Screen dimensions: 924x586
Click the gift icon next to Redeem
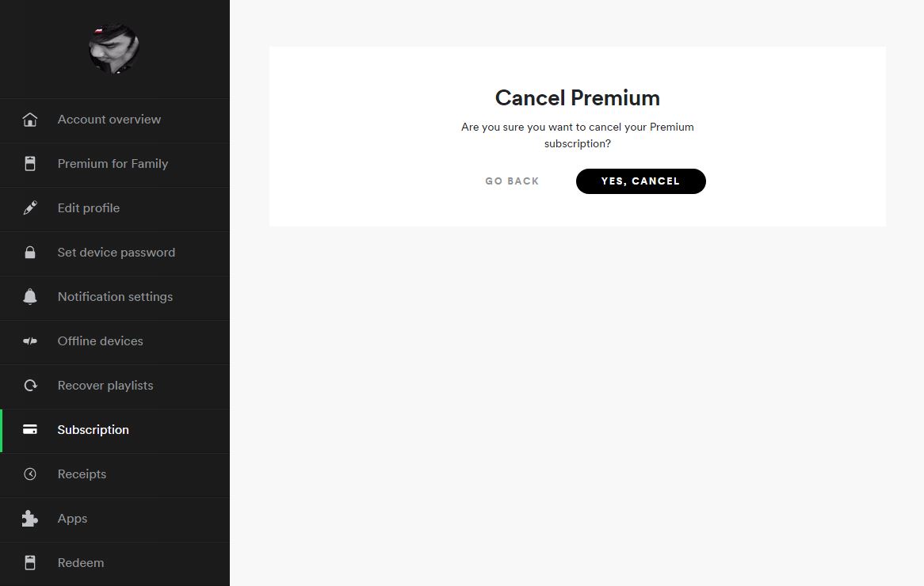(30, 562)
